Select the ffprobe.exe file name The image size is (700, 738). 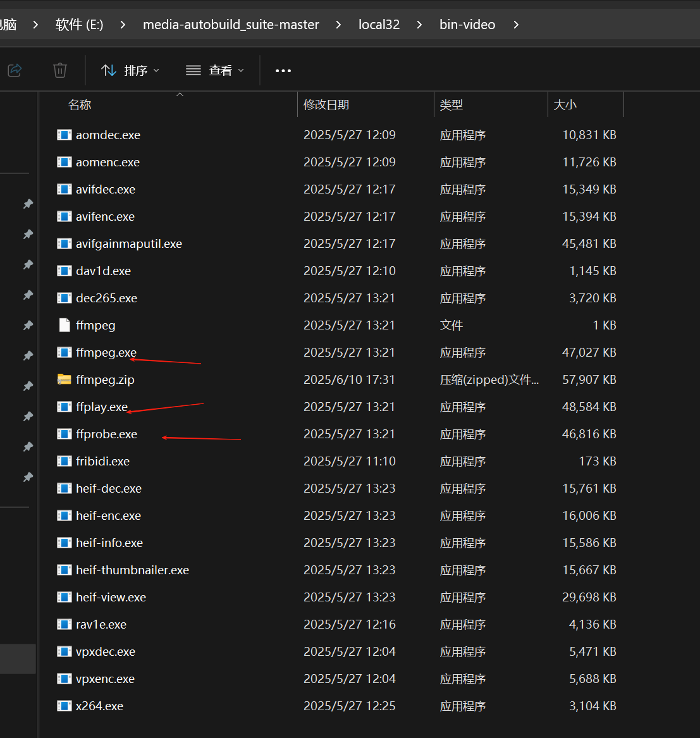[106, 434]
